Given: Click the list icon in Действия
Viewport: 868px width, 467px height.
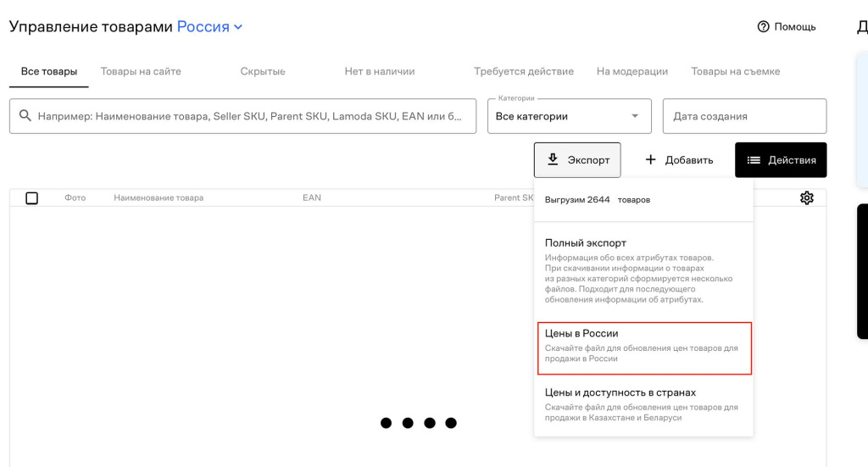Looking at the screenshot, I should pos(754,160).
